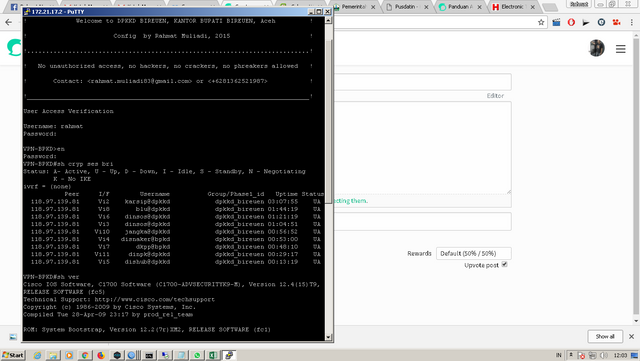Show hidden tray icons arrow
The image size is (640, 361).
(x=571, y=355)
